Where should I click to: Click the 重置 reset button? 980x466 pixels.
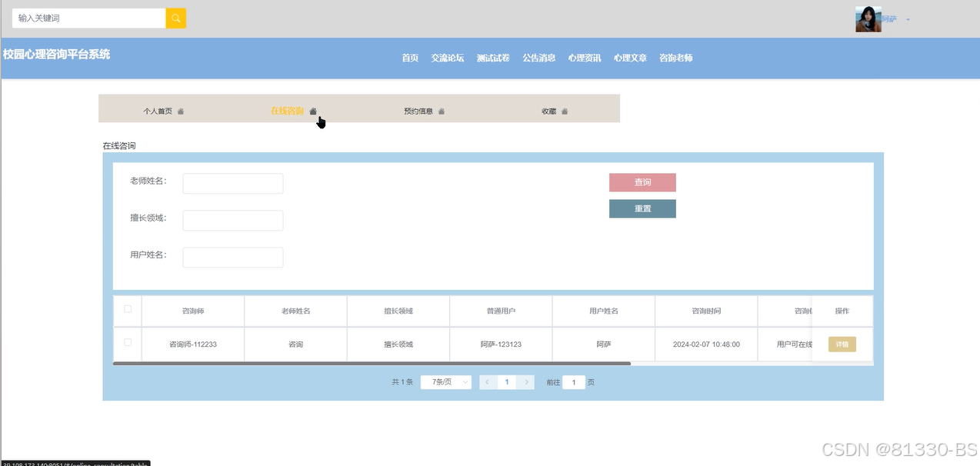(642, 209)
